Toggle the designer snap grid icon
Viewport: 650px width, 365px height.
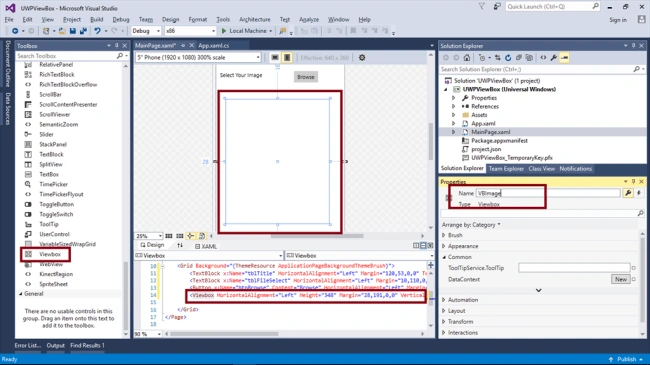point(169,236)
